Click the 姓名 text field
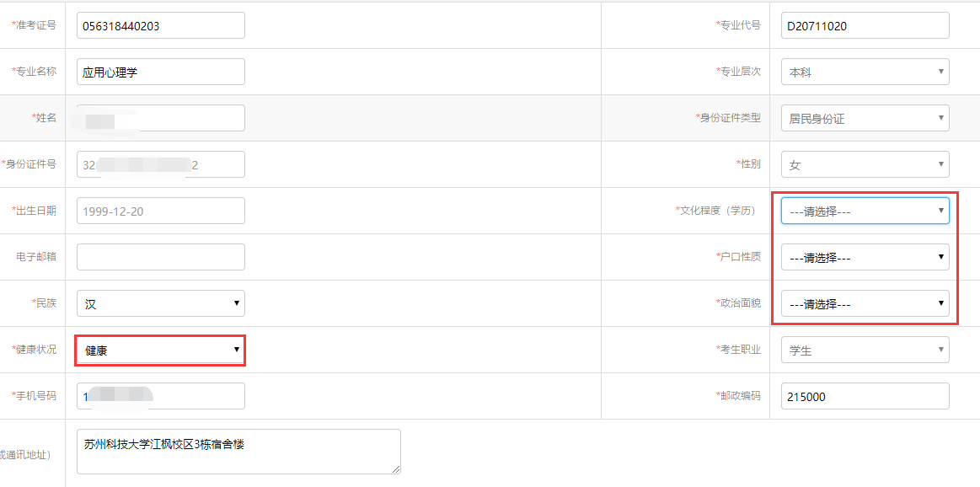Viewport: 980px width, 487px height. tap(161, 118)
